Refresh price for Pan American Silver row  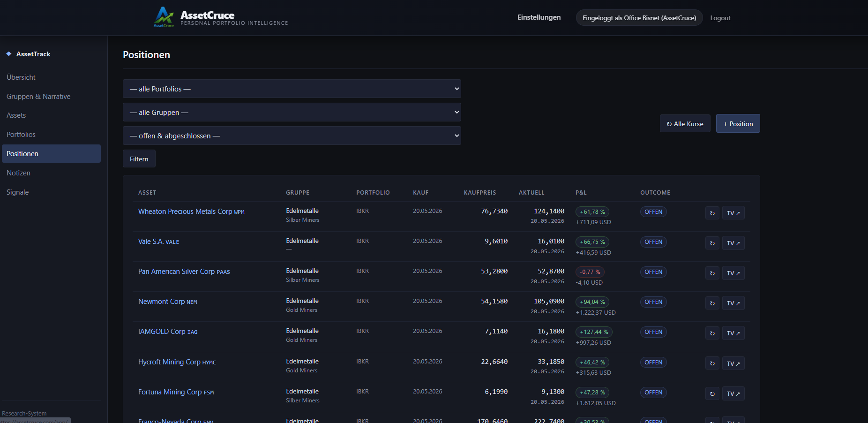tap(712, 273)
